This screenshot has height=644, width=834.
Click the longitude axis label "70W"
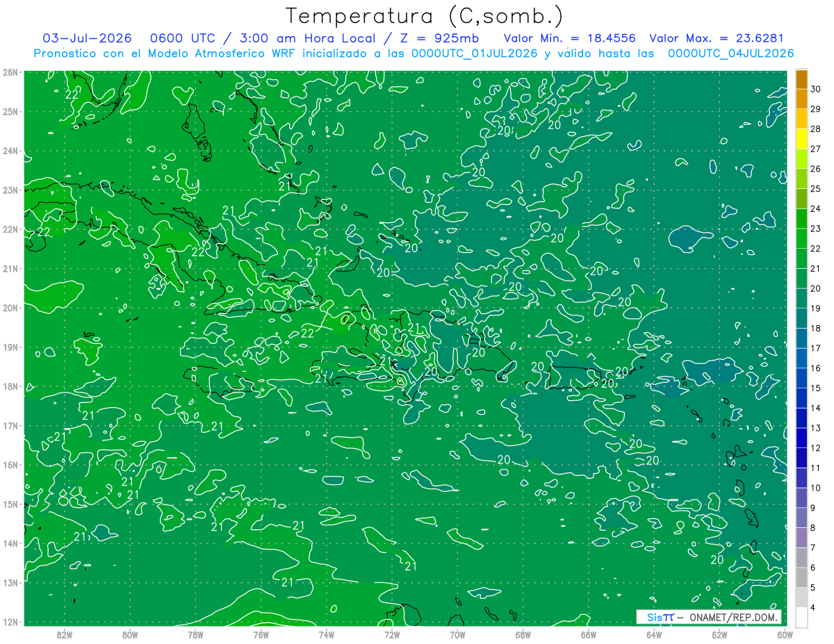457,634
